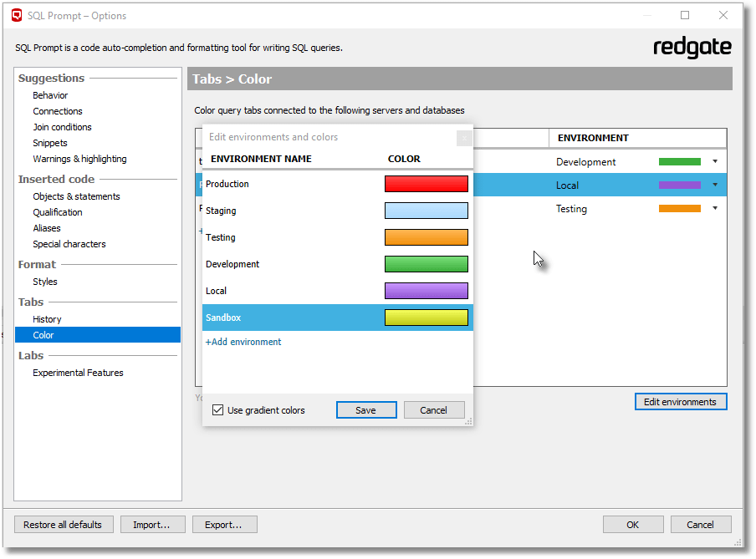Open the History options page
This screenshot has width=756, height=559.
click(x=47, y=319)
